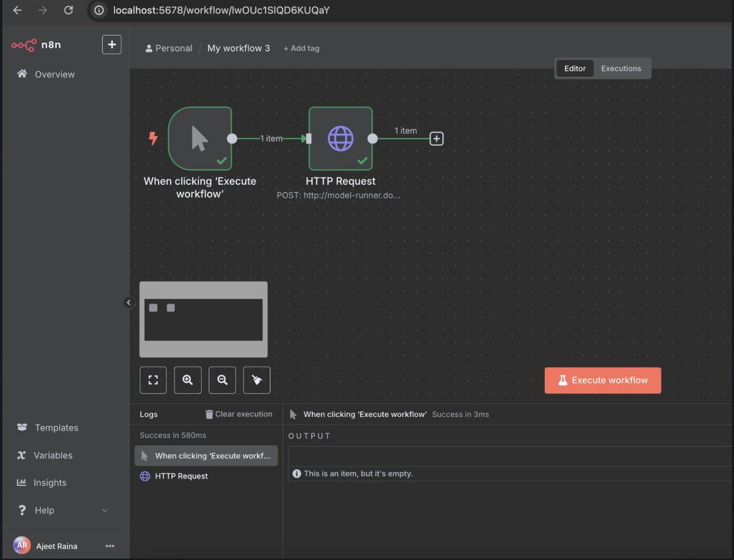The image size is (734, 560).
Task: Zoom out on the workflow canvas
Action: click(222, 380)
